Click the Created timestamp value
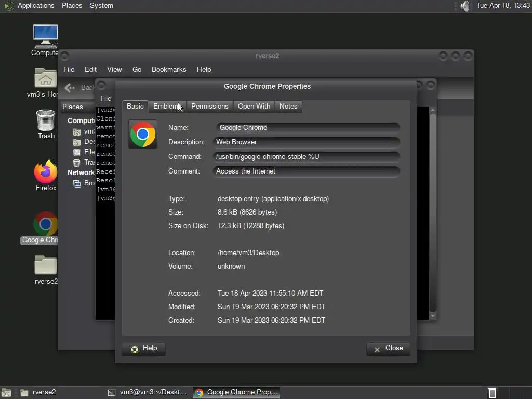 click(271, 321)
